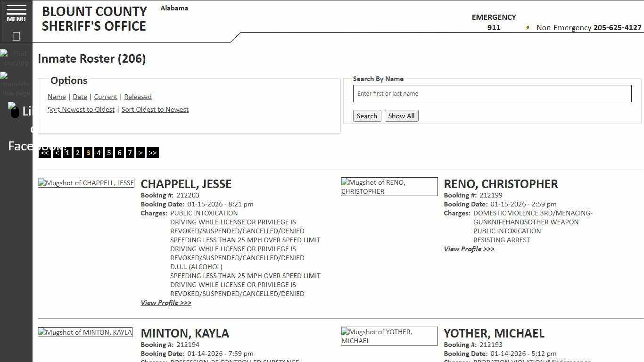Viewport: 644px width, 362px height.
Task: Advance to next page with > arrow
Action: coord(140,152)
